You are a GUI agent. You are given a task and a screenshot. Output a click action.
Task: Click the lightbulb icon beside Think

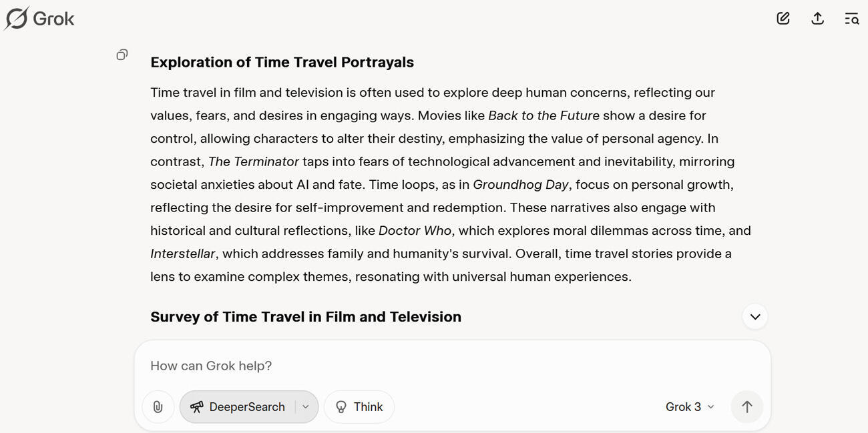[341, 407]
